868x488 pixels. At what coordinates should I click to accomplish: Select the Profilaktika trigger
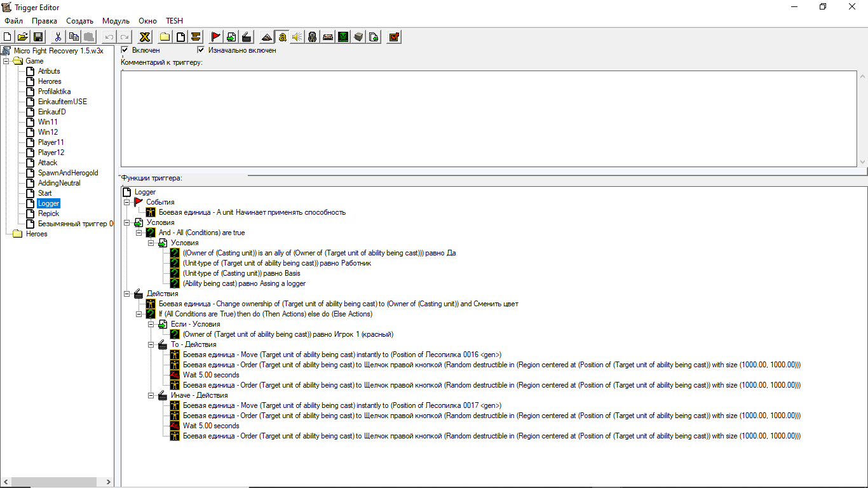54,91
